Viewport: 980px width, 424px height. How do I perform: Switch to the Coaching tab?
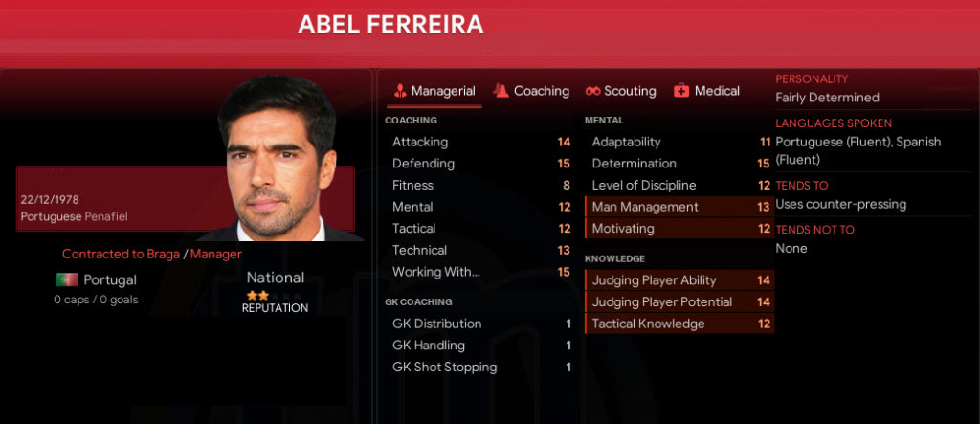tap(541, 91)
